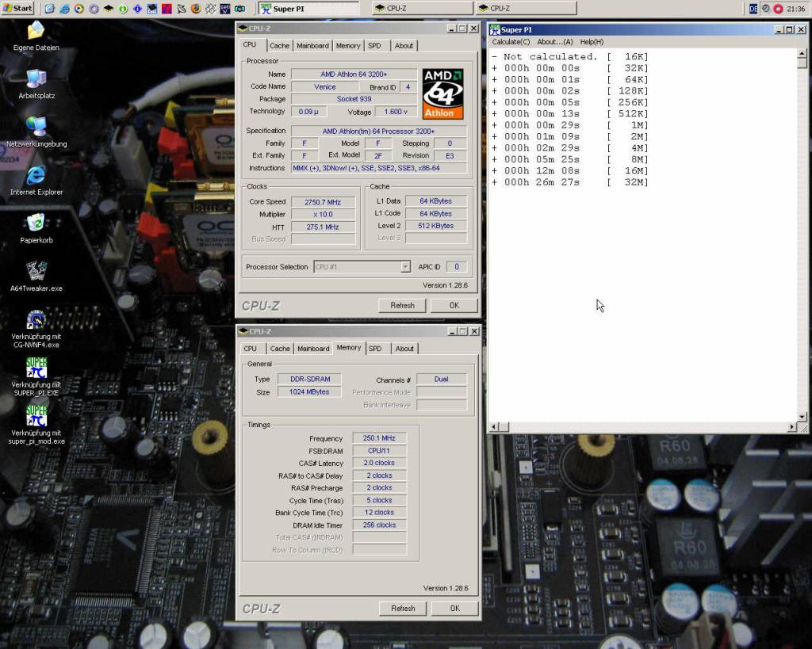Click the CAS# Latency 2.0 clocks value

point(379,463)
